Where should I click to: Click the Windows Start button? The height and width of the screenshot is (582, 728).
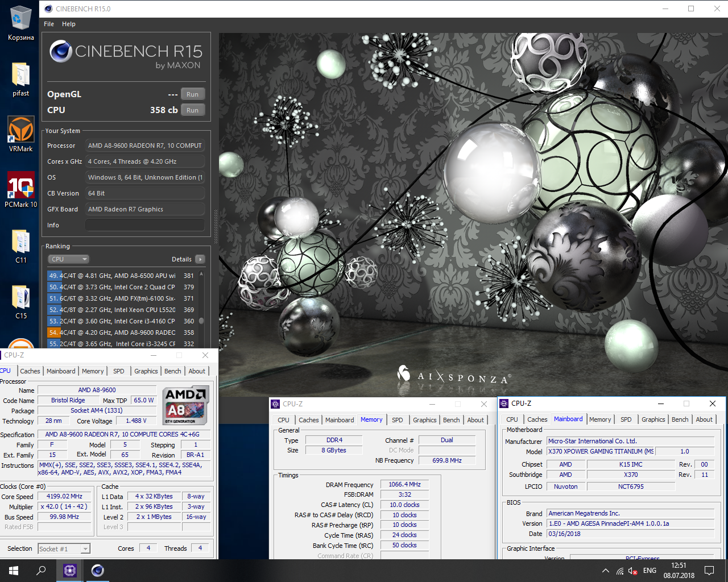[x=14, y=571]
